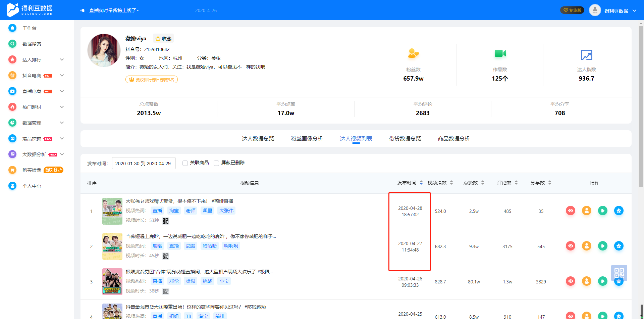Open QR code icon for row 1 video

[x=166, y=221]
